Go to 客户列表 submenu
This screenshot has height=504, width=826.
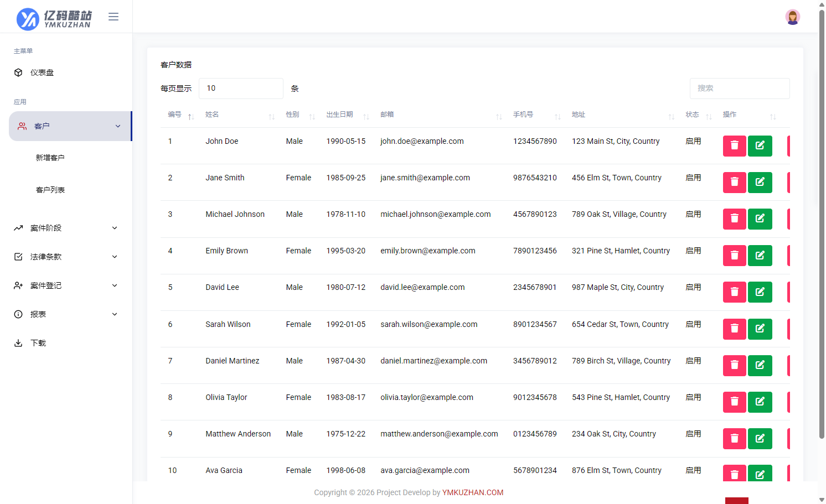click(x=50, y=190)
